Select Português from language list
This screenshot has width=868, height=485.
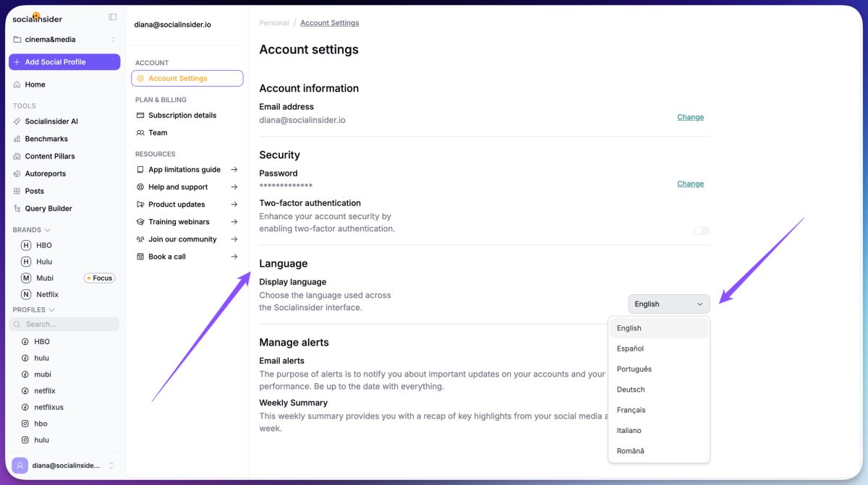[x=659, y=369]
